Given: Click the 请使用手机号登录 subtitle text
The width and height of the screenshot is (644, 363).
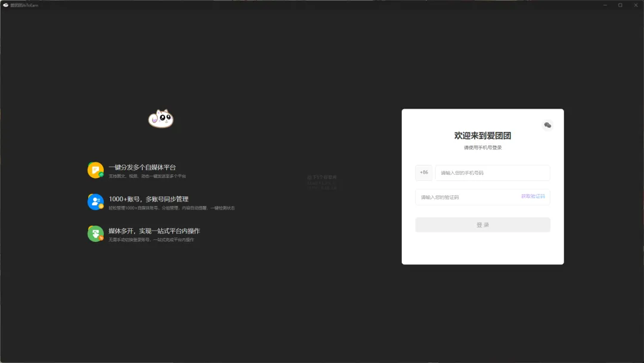Looking at the screenshot, I should (x=482, y=148).
